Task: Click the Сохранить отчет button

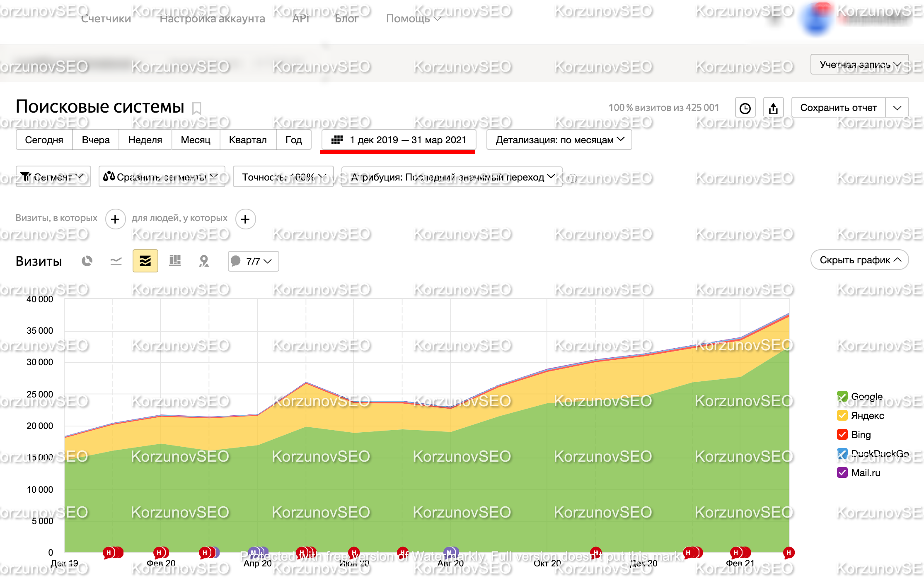Action: [x=838, y=108]
